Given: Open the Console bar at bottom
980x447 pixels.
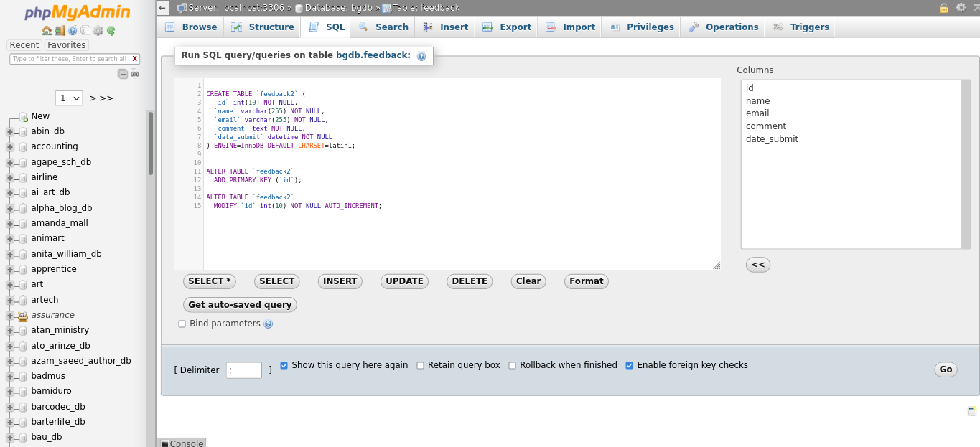Looking at the screenshot, I should 182,443.
